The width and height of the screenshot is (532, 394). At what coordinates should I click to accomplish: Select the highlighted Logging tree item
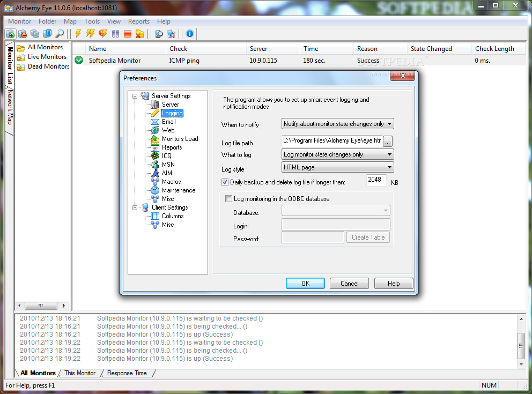(x=172, y=113)
